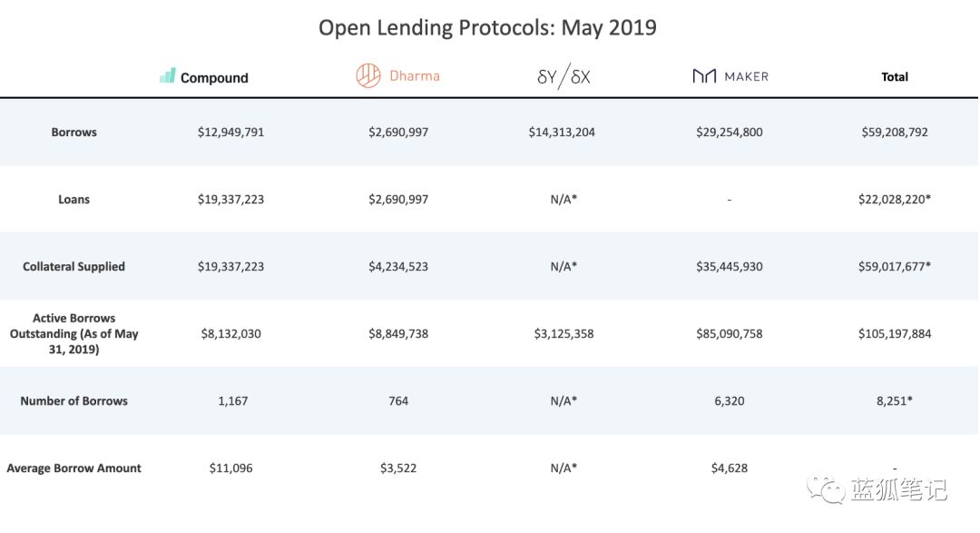Click the Average Borrow Amount row label
This screenshot has width=980, height=533.
73,468
